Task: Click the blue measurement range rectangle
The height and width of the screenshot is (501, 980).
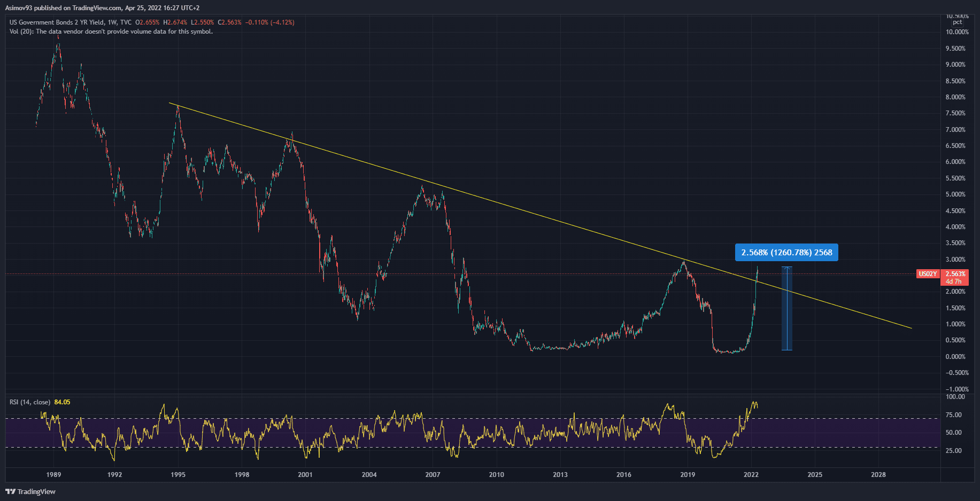Action: (786, 310)
